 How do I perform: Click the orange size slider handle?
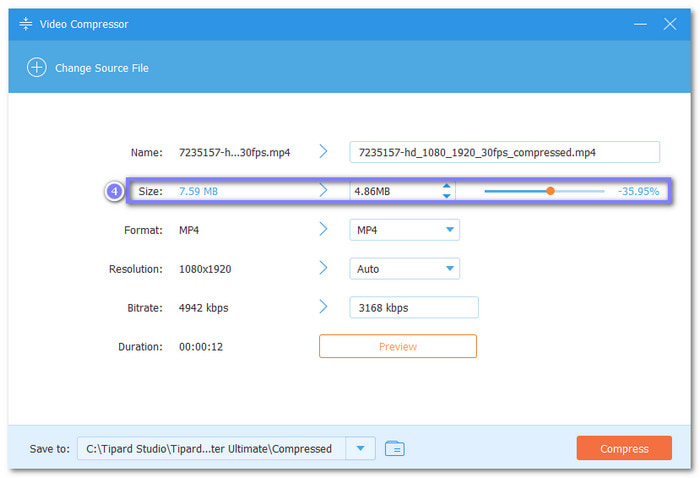pyautogui.click(x=550, y=190)
